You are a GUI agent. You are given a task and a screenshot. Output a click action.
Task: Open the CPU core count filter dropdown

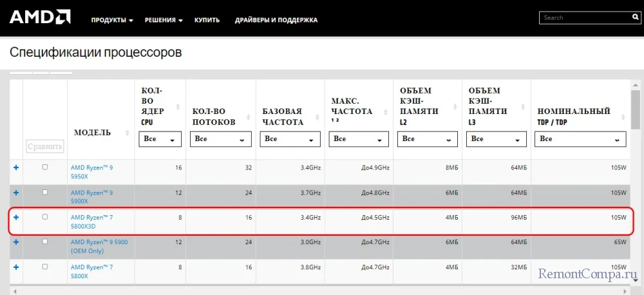pos(160,139)
